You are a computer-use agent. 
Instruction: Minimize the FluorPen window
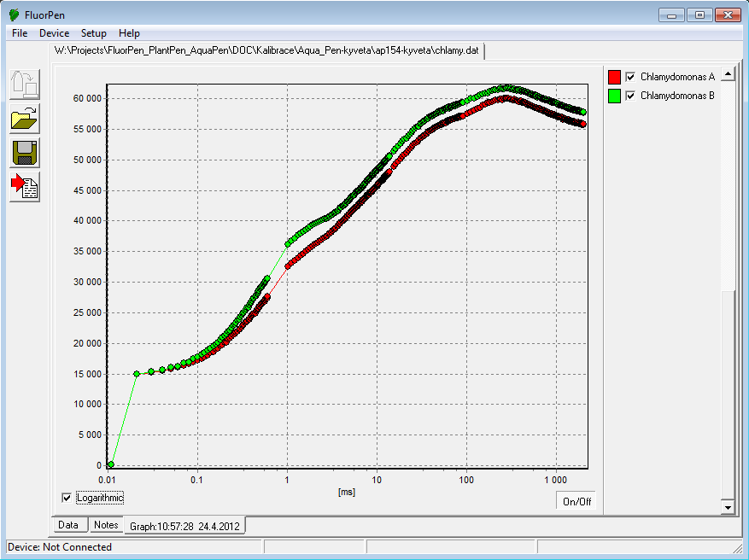pyautogui.click(x=671, y=15)
